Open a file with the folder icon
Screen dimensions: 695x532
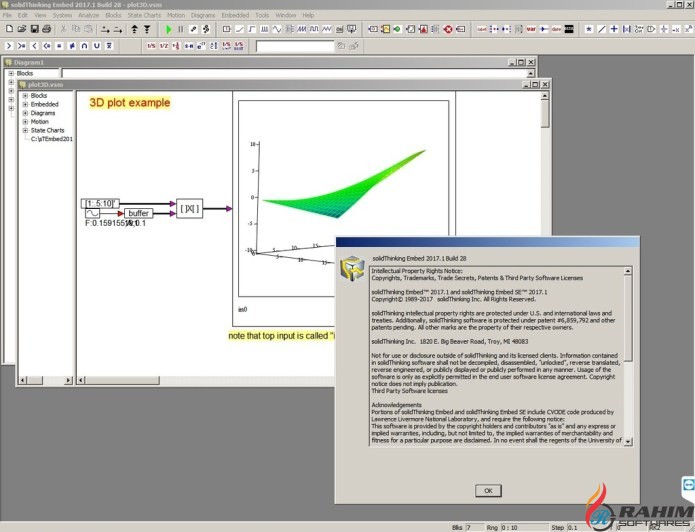[21, 30]
